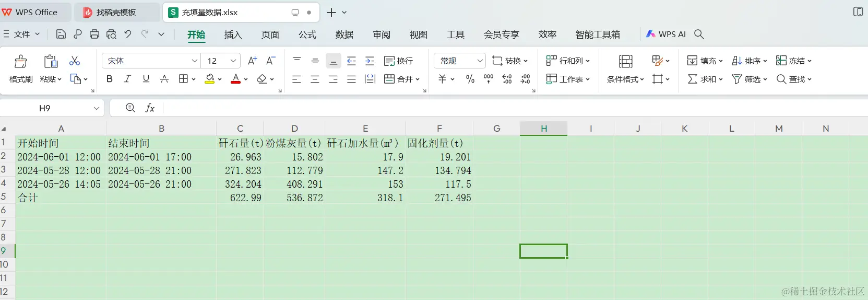The width and height of the screenshot is (868, 300).
Task: Click the Name Box showing H9
Action: pyautogui.click(x=52, y=108)
